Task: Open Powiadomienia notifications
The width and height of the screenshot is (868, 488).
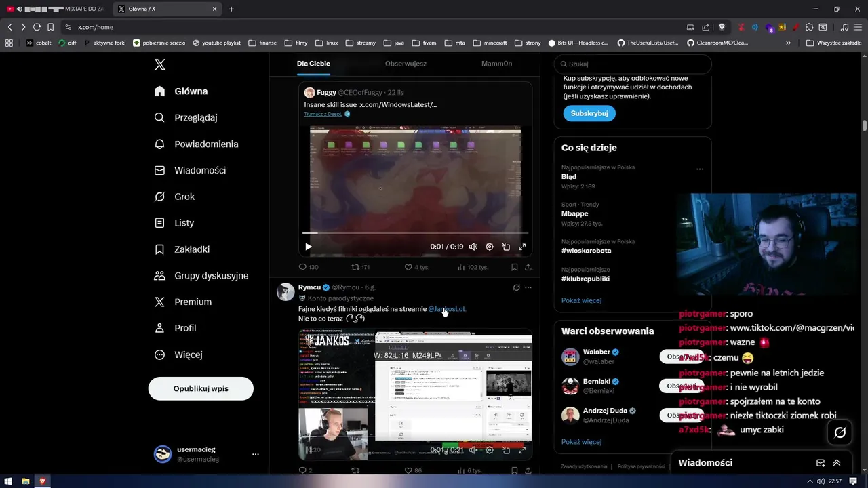Action: [x=196, y=144]
